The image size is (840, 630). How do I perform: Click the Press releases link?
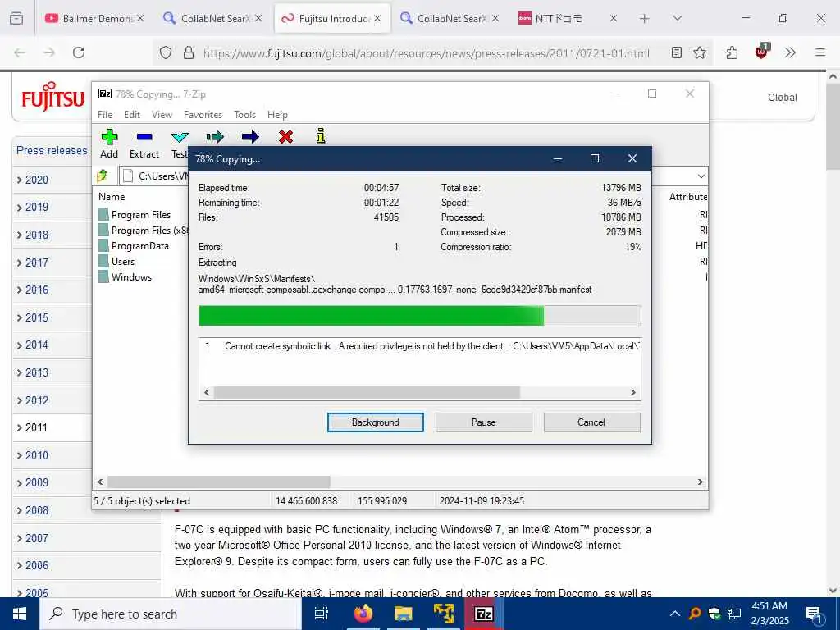click(52, 151)
